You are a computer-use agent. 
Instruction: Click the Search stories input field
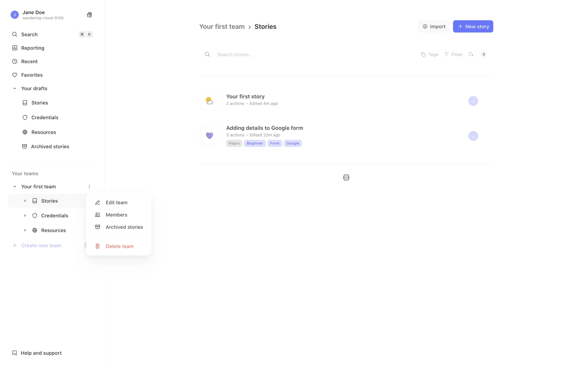click(x=312, y=54)
